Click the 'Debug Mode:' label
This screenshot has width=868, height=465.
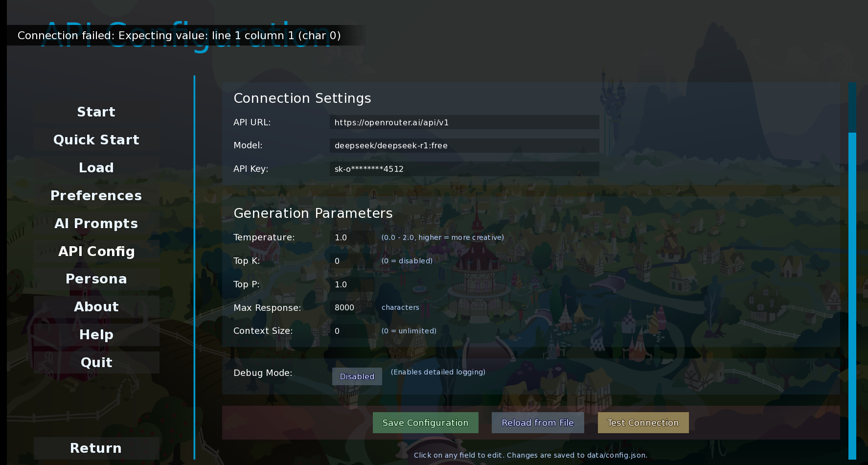(263, 373)
